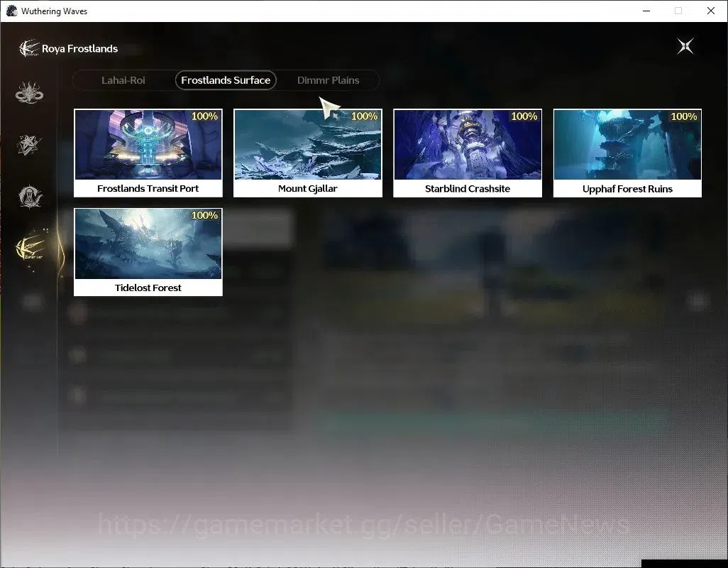This screenshot has height=568, width=728.
Task: Switch to the Lahai-Roi tab
Action: click(x=123, y=80)
